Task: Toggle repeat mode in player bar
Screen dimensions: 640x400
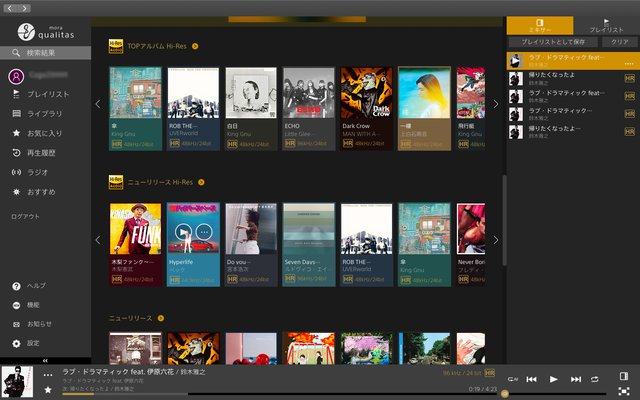Action: [595, 379]
